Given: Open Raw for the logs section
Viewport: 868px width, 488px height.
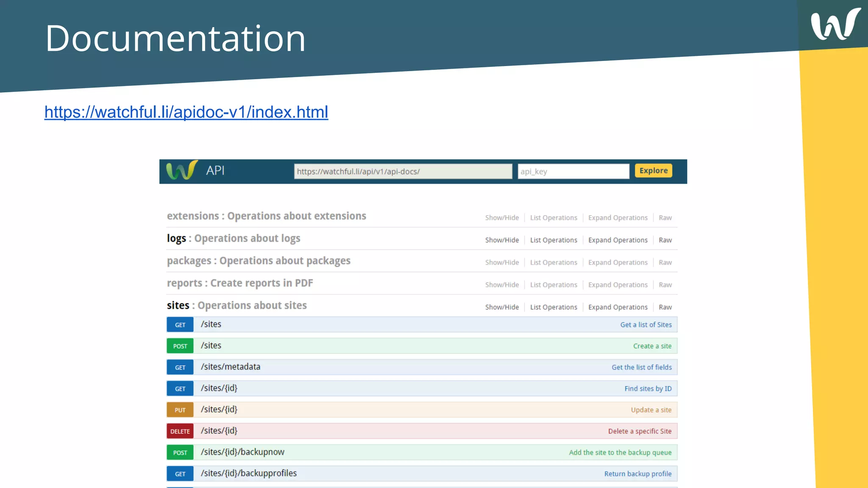Looking at the screenshot, I should tap(665, 240).
